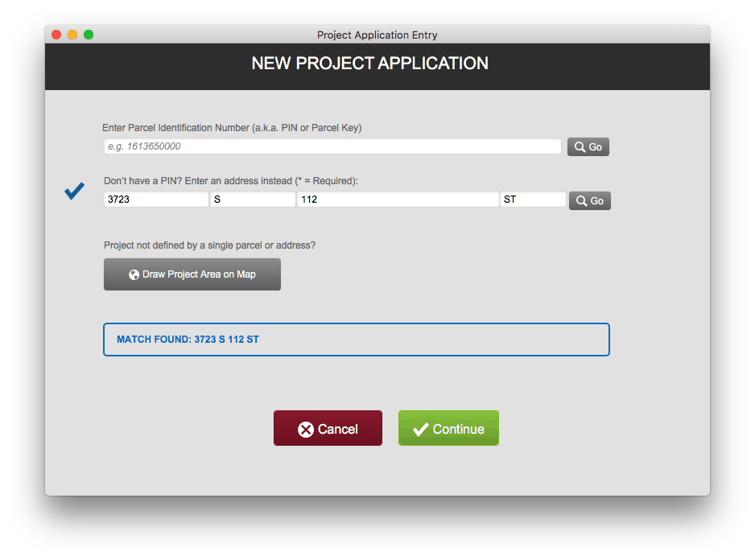Image resolution: width=755 pixels, height=560 pixels.
Task: Click the Enter Parcel Identification Number label
Action: 232,128
